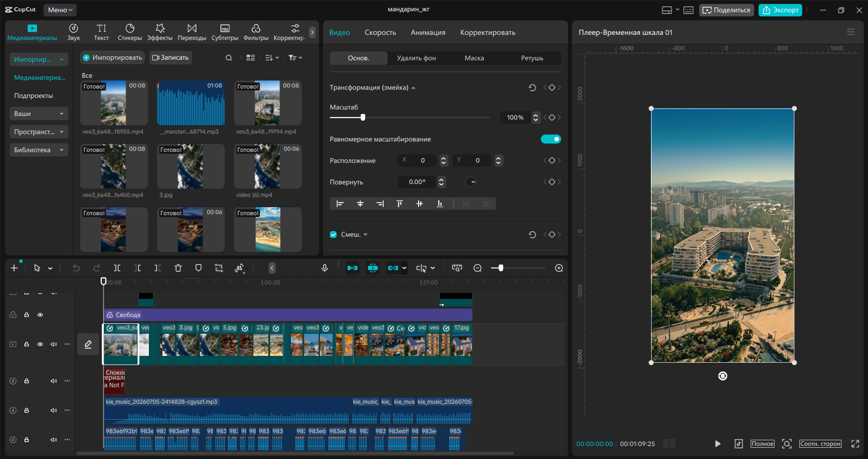Search the imported media
Image resolution: width=868 pixels, height=459 pixels.
point(229,57)
